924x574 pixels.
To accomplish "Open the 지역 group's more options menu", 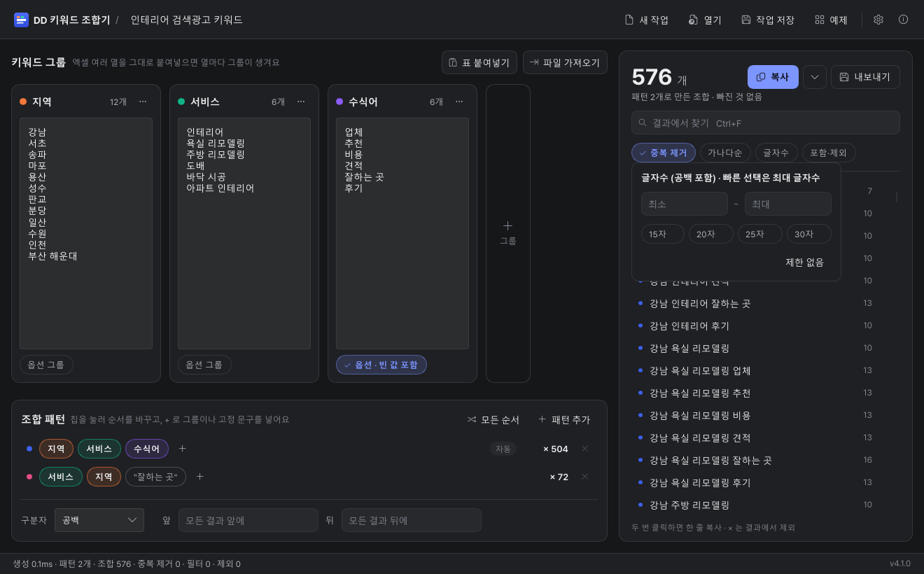I will pos(143,101).
